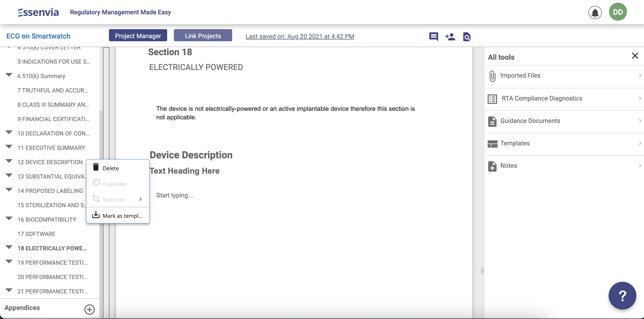Collapse the 6 510(k) Summary section
Image resolution: width=644 pixels, height=319 pixels.
click(9, 75)
